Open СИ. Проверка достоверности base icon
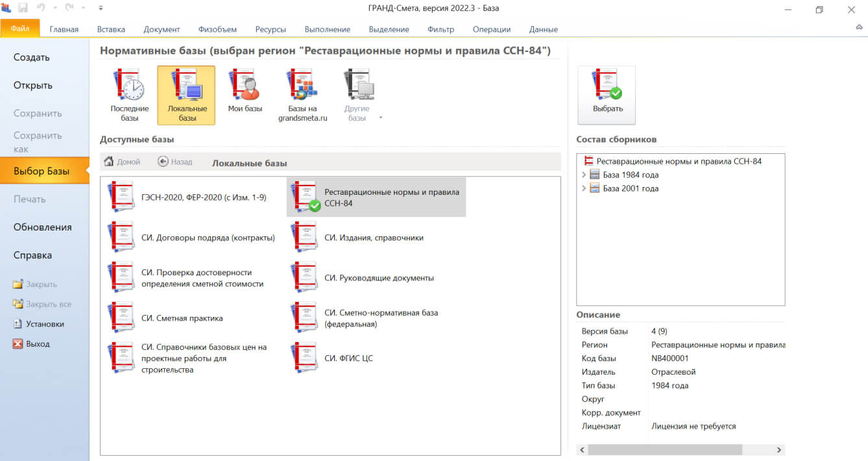This screenshot has width=868, height=461. (121, 278)
